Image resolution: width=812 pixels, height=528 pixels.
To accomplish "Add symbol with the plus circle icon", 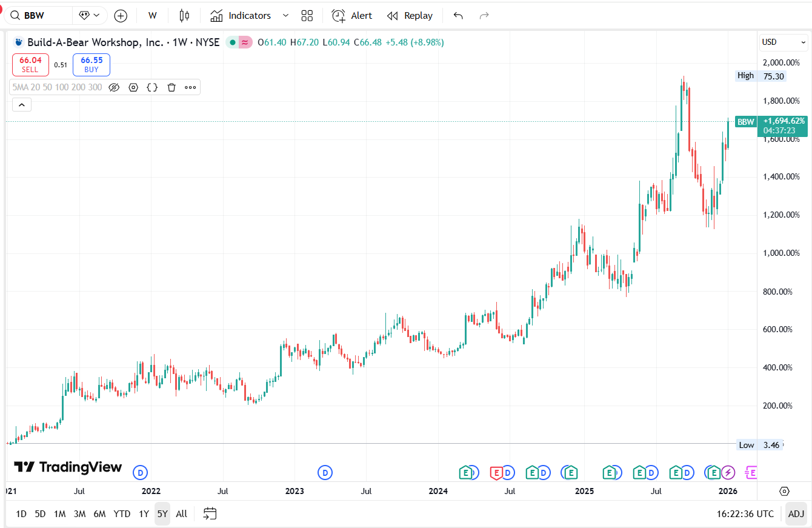I will [x=121, y=16].
